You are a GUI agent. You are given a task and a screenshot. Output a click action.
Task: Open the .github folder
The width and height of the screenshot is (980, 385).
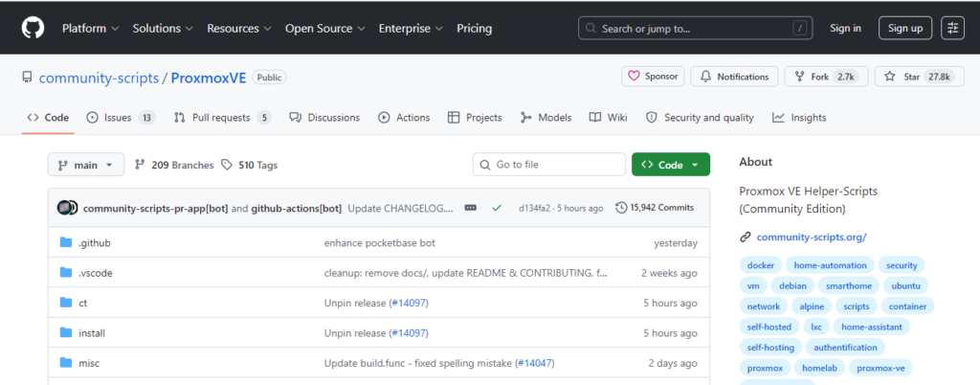(95, 242)
